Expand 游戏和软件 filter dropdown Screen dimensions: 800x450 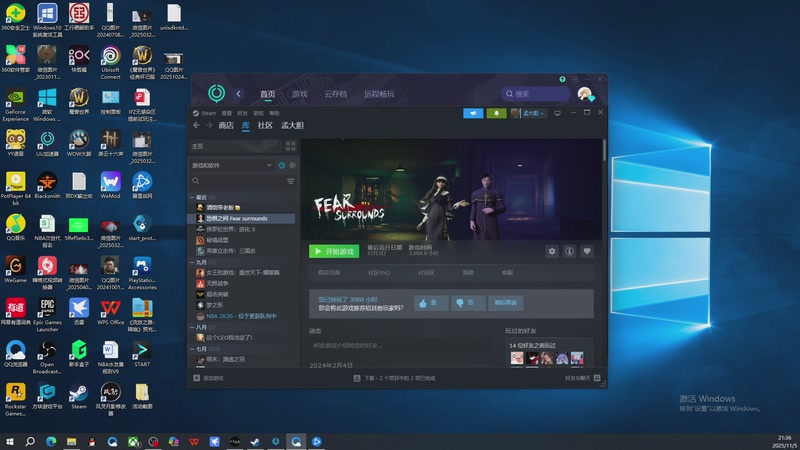[x=232, y=165]
